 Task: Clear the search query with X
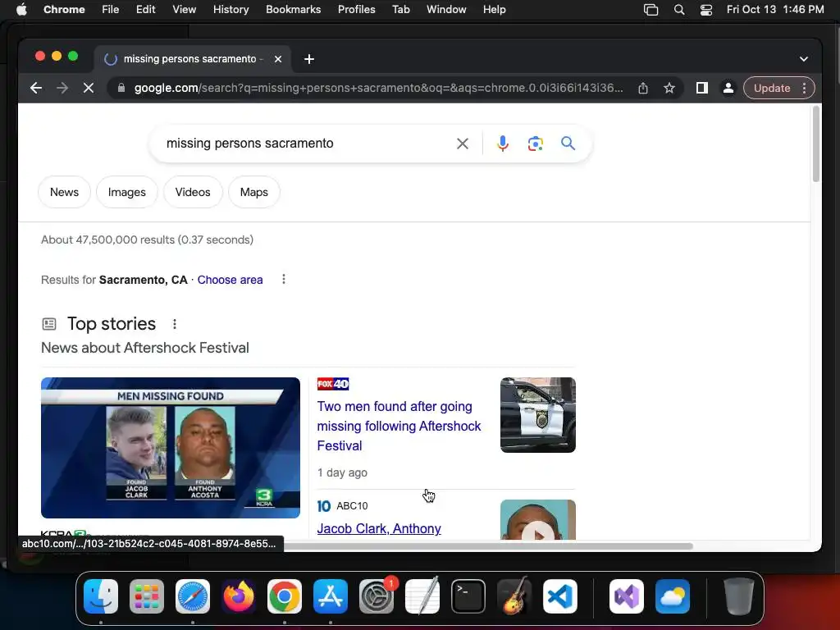[463, 143]
